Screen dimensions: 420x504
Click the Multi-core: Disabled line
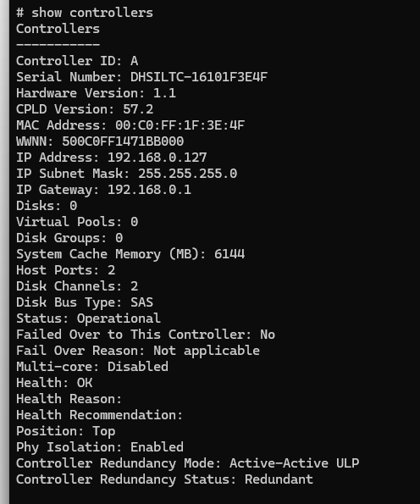click(x=92, y=367)
